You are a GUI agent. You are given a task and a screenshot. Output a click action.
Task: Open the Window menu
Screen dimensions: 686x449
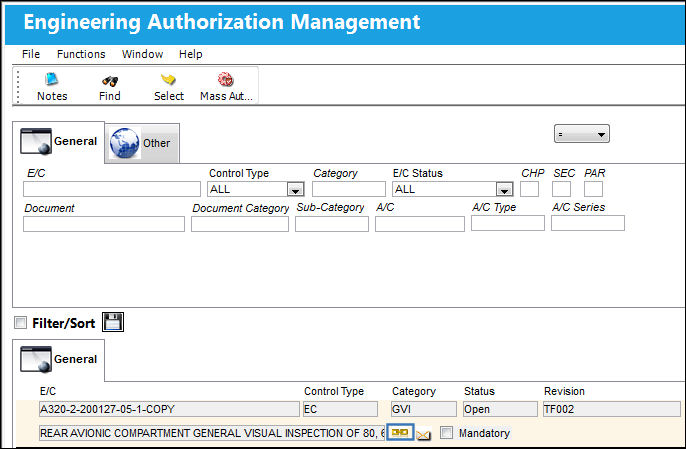pos(143,54)
